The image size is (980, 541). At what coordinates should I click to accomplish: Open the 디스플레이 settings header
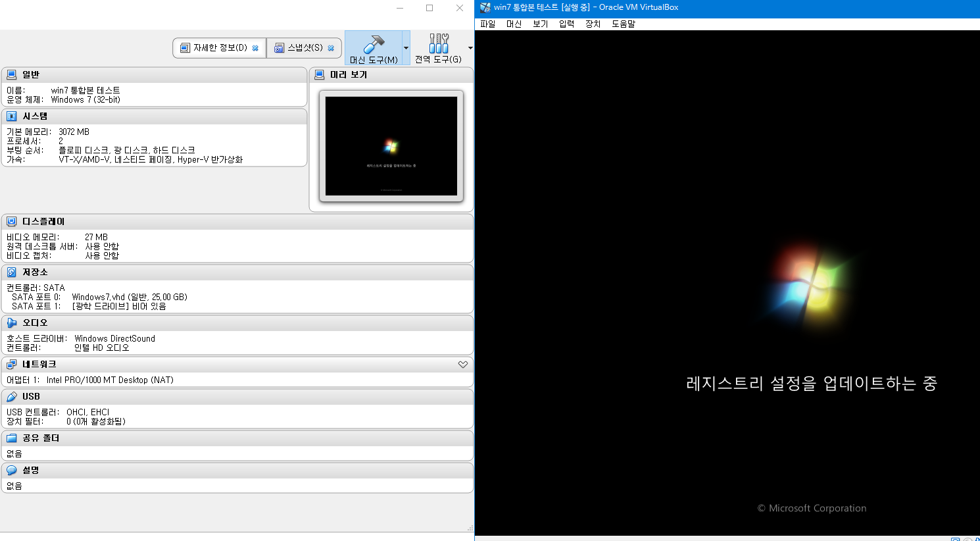tap(43, 221)
